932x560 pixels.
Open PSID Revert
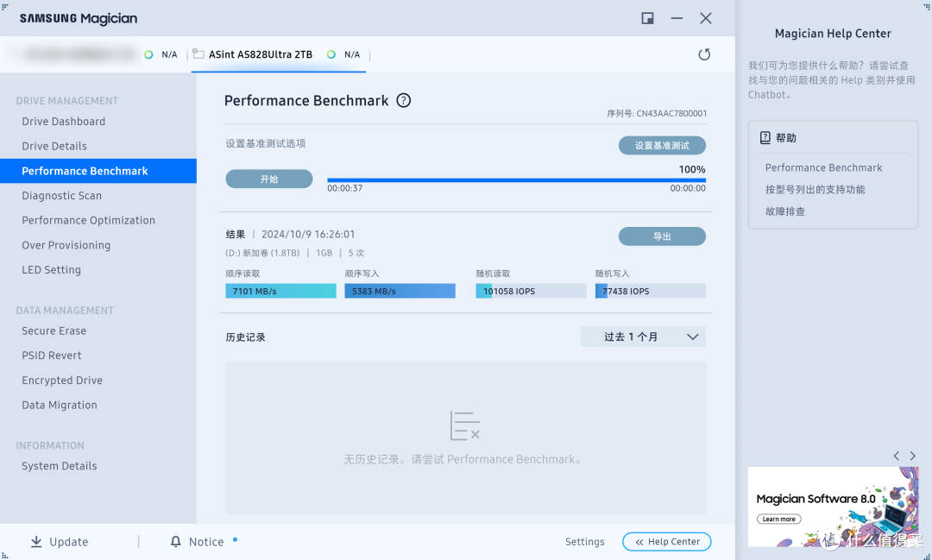52,356
